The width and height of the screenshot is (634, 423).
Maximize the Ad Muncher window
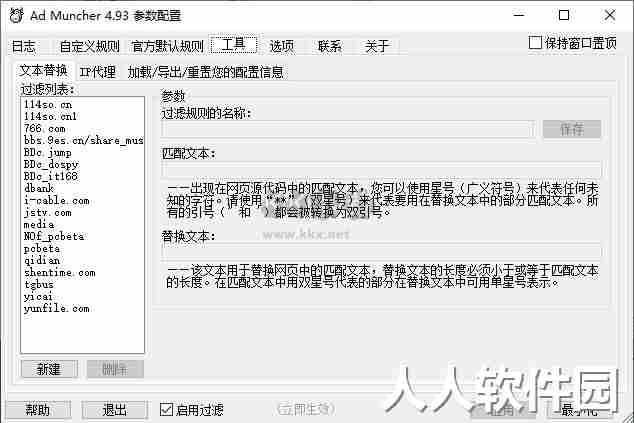[x=564, y=15]
